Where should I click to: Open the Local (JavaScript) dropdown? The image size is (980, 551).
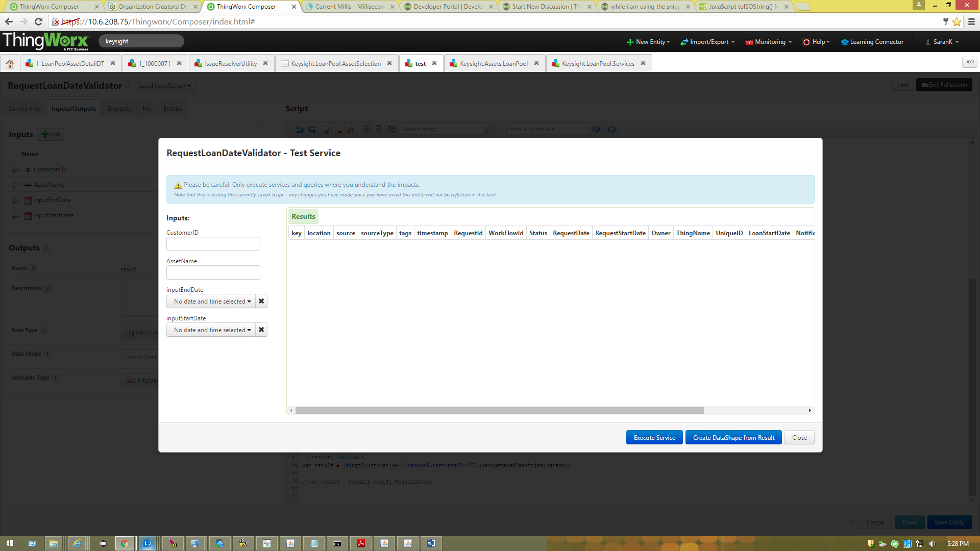165,86
